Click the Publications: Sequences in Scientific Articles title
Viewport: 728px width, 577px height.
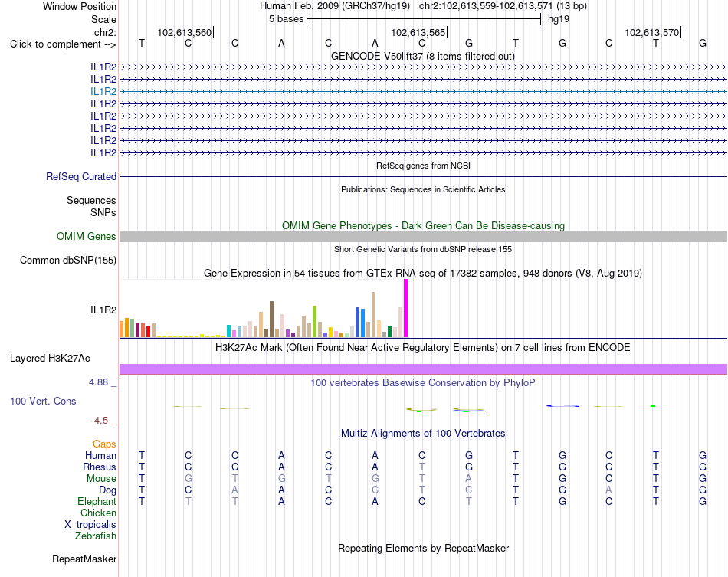click(x=423, y=189)
